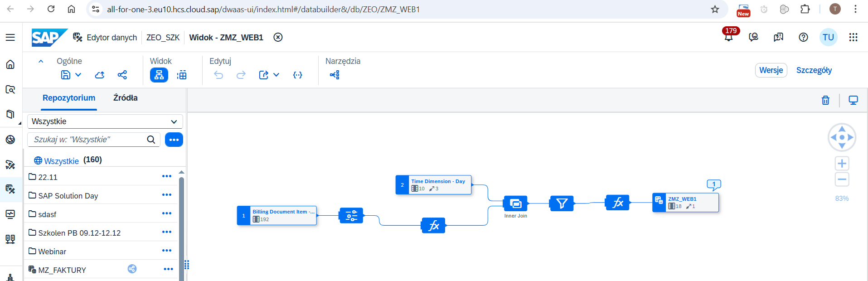Open more options for sdasf
Screen dimensions: 868x281
point(167,213)
